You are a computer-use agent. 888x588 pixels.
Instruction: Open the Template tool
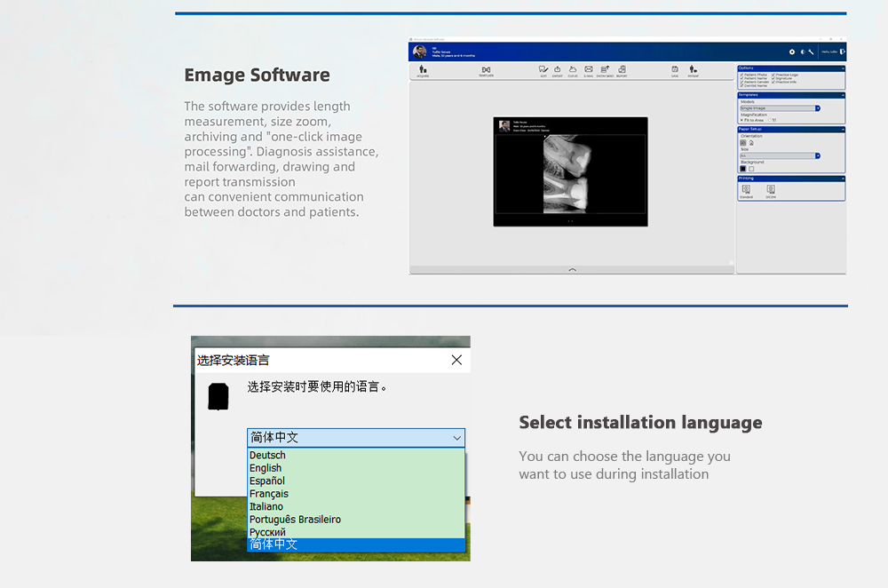(486, 70)
